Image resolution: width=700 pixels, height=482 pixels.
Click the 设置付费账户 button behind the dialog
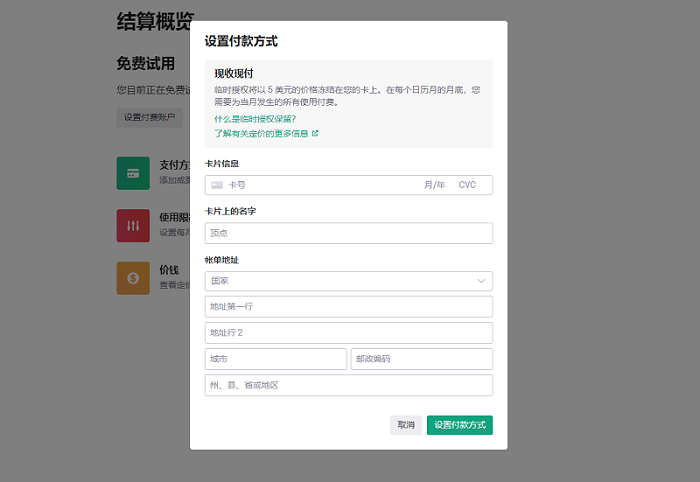(x=150, y=117)
